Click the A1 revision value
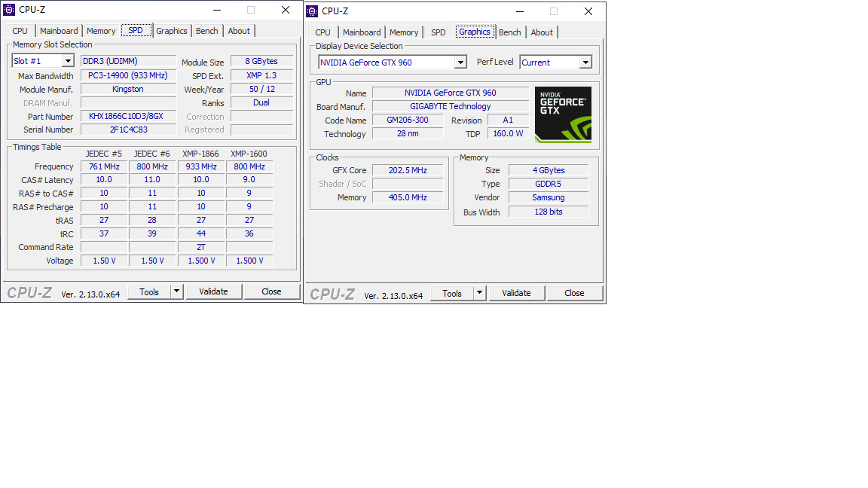The width and height of the screenshot is (868, 488). pos(508,120)
